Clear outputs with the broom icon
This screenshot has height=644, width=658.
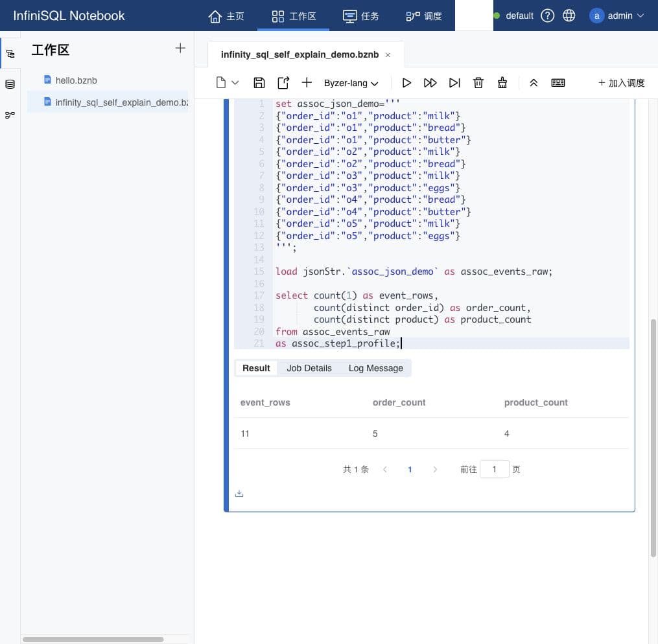coord(502,82)
